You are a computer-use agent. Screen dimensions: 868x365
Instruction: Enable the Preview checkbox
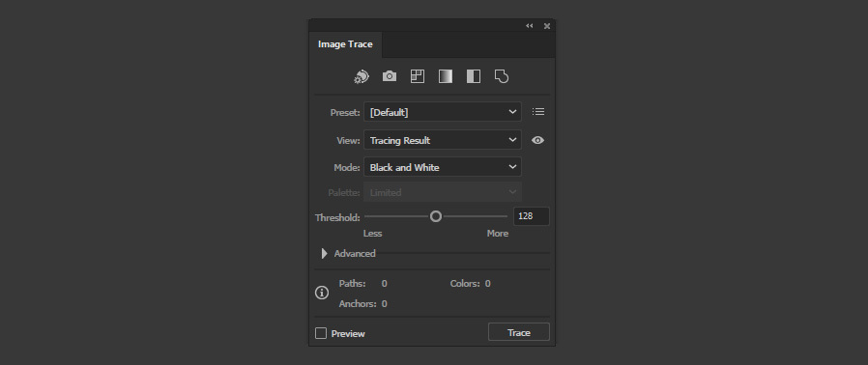(321, 333)
